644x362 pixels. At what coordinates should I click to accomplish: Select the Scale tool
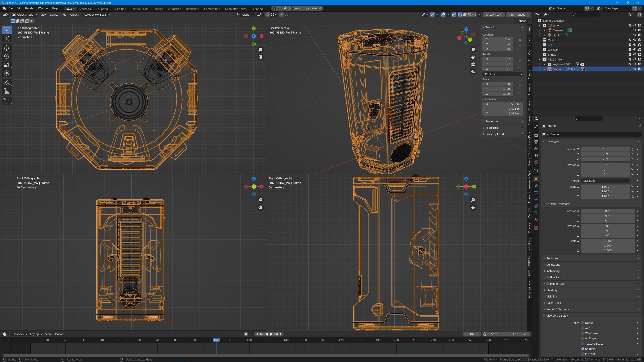7,65
